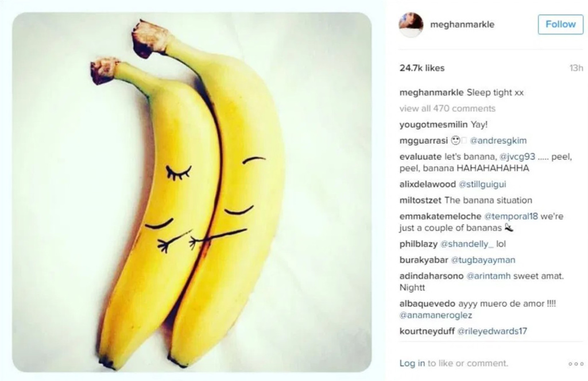588x381 pixels.
Task: Click the @arintamh mention link
Action: pos(488,276)
